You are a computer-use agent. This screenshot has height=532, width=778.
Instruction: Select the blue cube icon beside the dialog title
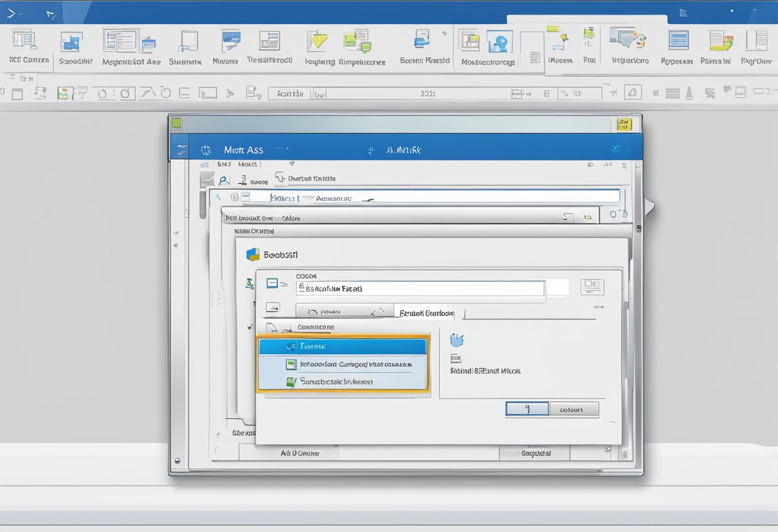[x=253, y=254]
